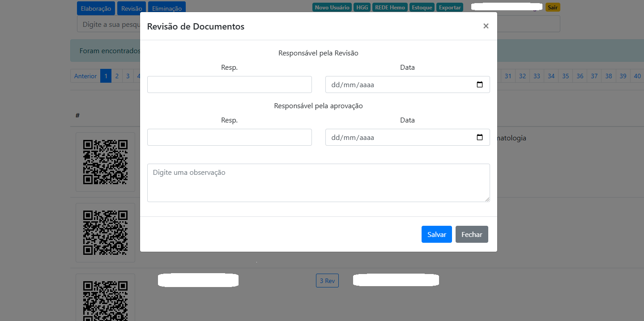Click the search box in background page
The height and width of the screenshot is (321, 644).
(x=319, y=24)
